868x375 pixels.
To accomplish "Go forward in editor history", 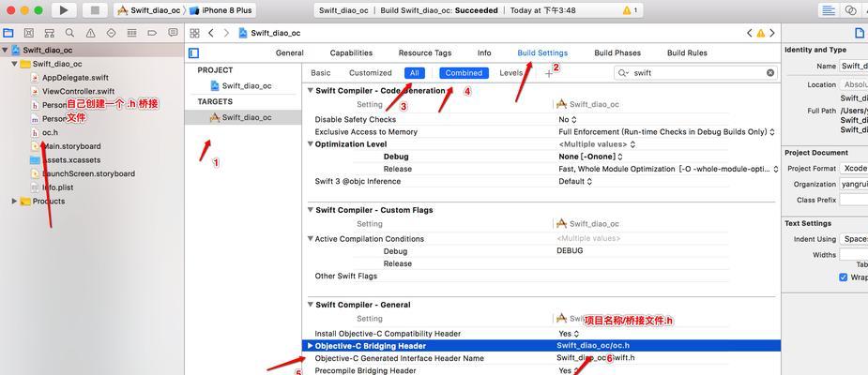I will 226,33.
